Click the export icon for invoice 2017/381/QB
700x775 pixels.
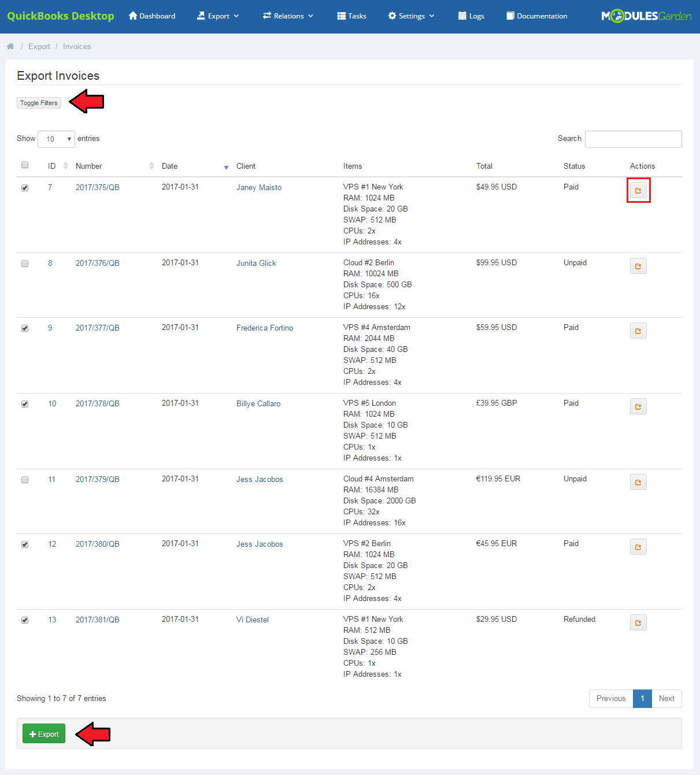pos(638,622)
